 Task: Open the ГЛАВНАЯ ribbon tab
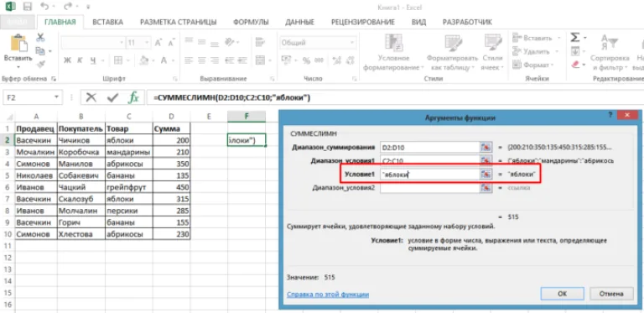(60, 22)
